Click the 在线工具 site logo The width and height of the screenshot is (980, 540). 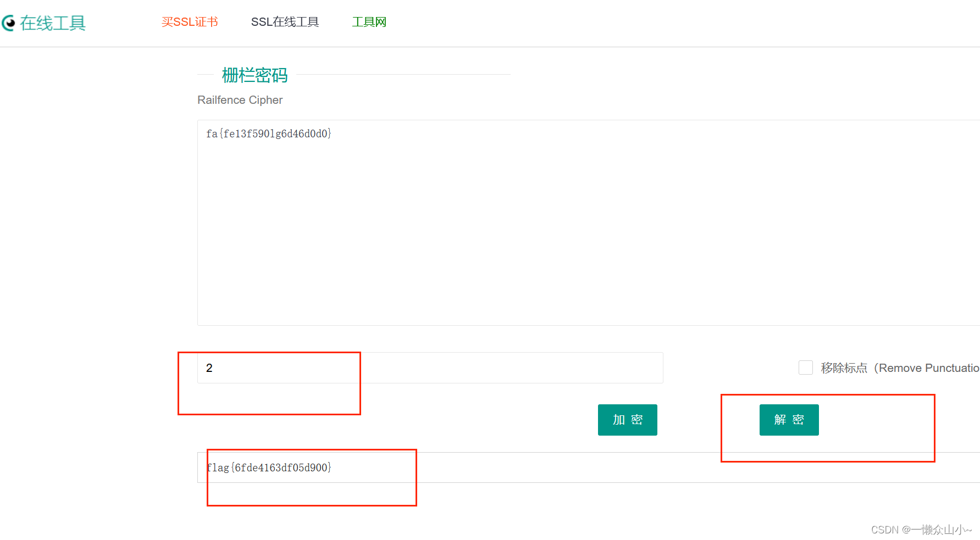[x=44, y=23]
